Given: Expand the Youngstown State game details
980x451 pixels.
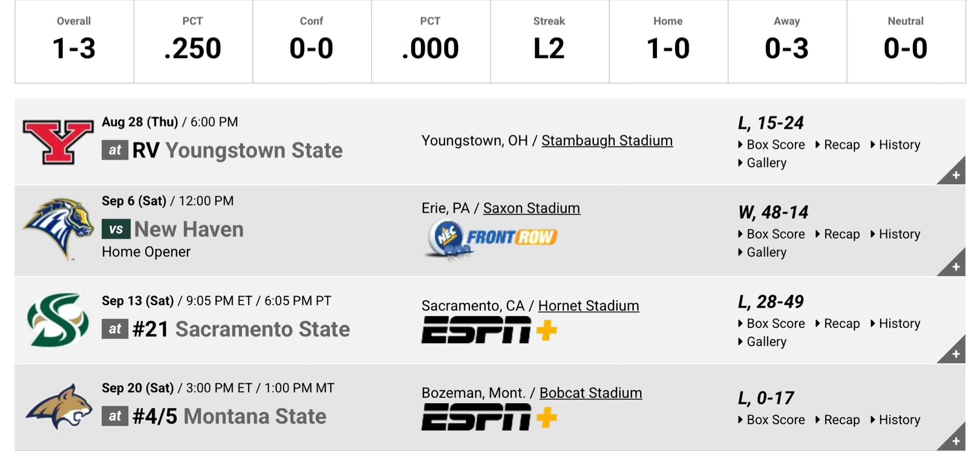Looking at the screenshot, I should (x=955, y=174).
